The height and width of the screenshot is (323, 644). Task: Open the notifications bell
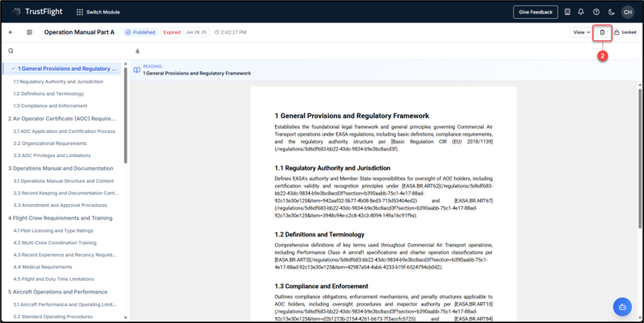(581, 12)
